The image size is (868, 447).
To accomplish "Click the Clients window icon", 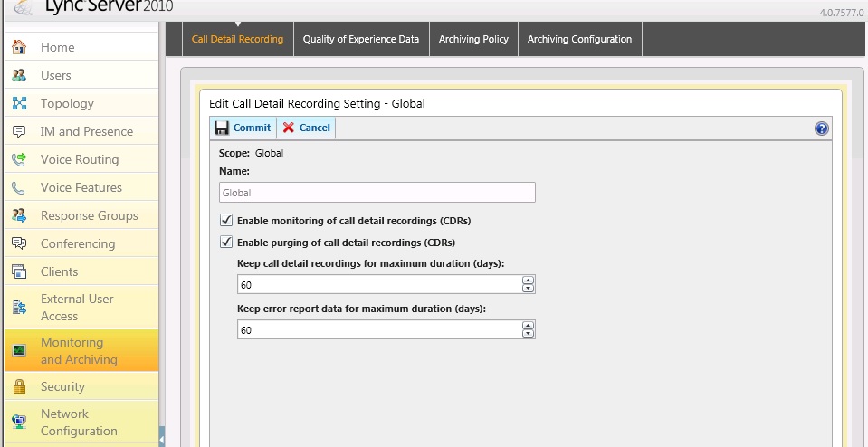I will click(19, 271).
